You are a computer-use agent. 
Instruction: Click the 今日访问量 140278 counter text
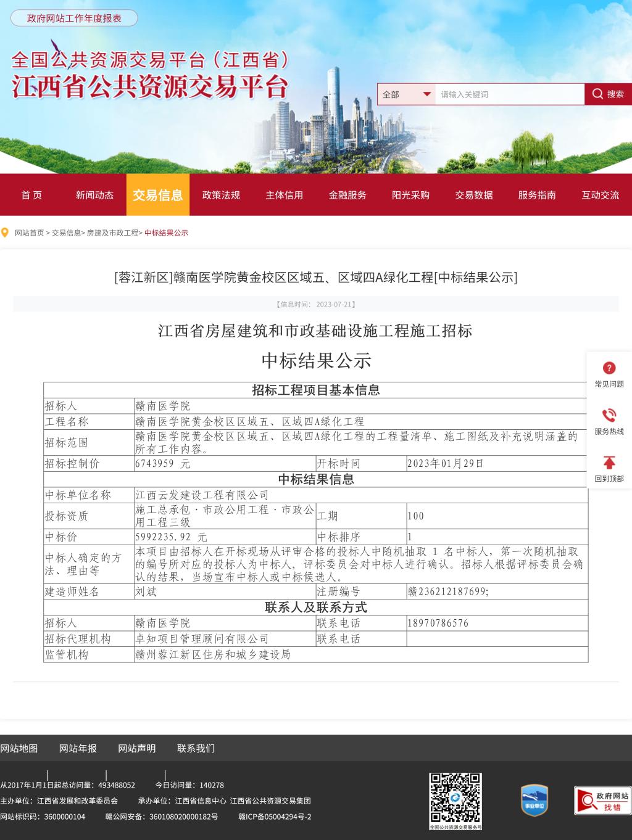point(189,785)
